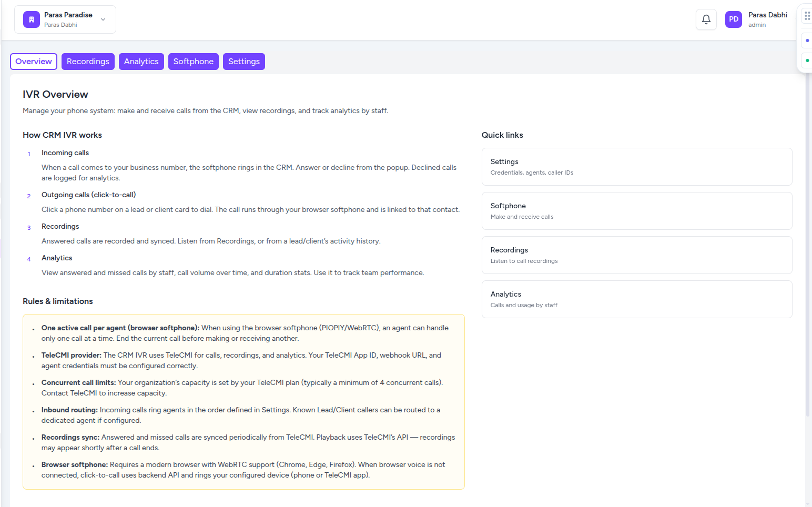The height and width of the screenshot is (507, 812).
Task: Click 'Listen to call recordings' description
Action: [x=524, y=261]
